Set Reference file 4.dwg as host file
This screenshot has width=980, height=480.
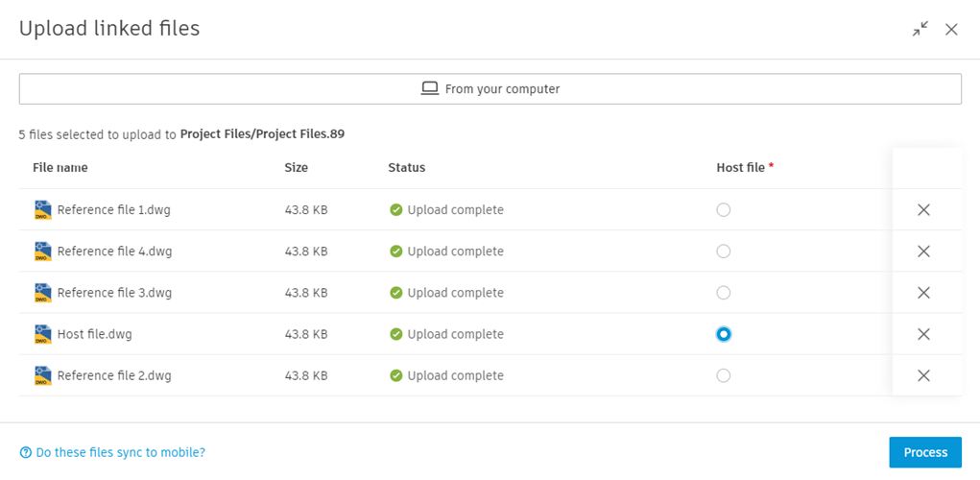724,252
